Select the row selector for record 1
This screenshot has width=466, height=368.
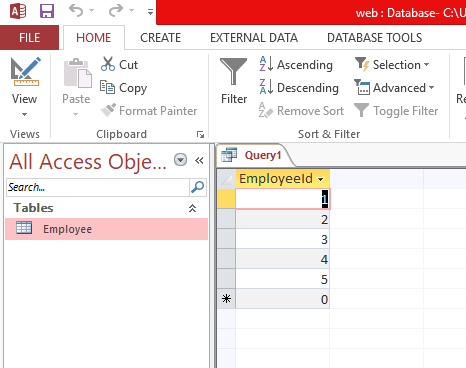click(x=226, y=199)
